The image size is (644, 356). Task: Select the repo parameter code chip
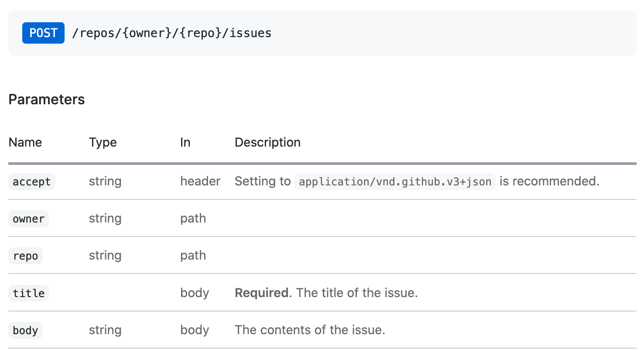pos(25,256)
